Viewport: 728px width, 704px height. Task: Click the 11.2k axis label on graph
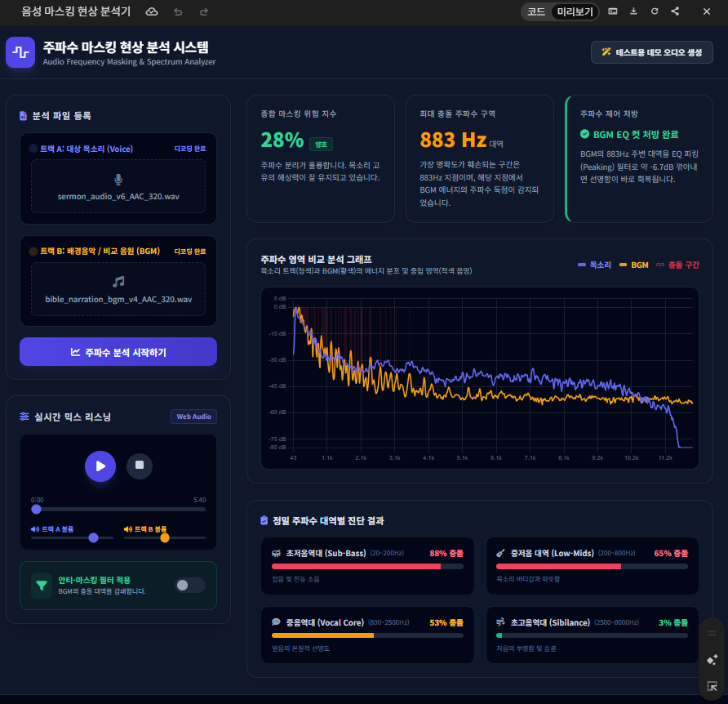click(665, 457)
